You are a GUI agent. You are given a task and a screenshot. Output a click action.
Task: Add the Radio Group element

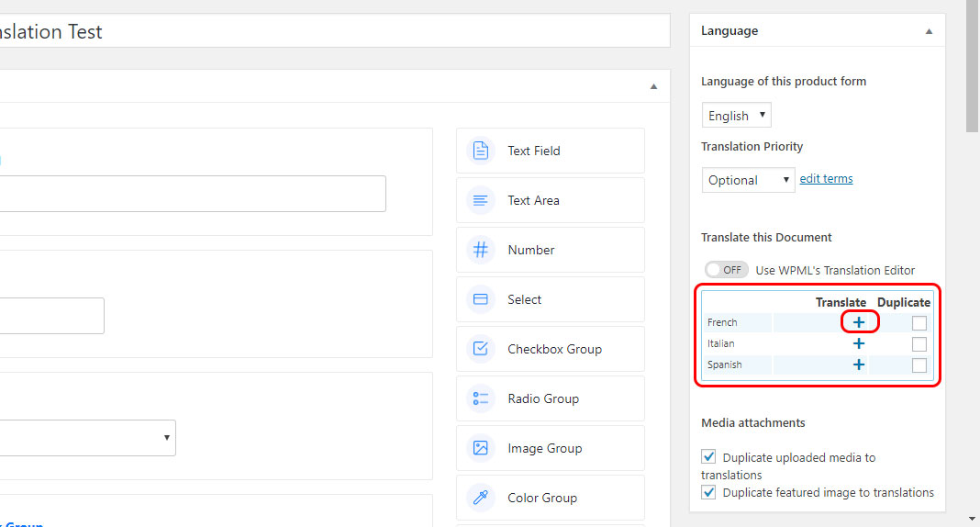click(550, 398)
